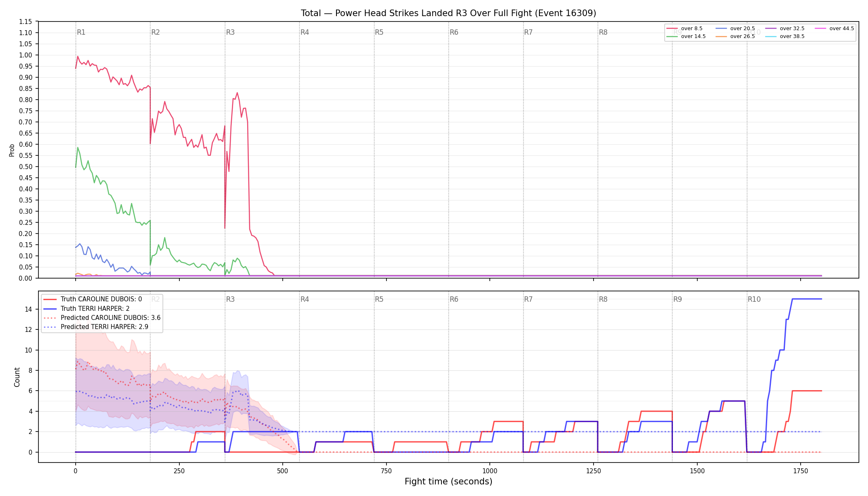Select the 'over 8.5' legend entry
868x496 pixels.
(684, 29)
